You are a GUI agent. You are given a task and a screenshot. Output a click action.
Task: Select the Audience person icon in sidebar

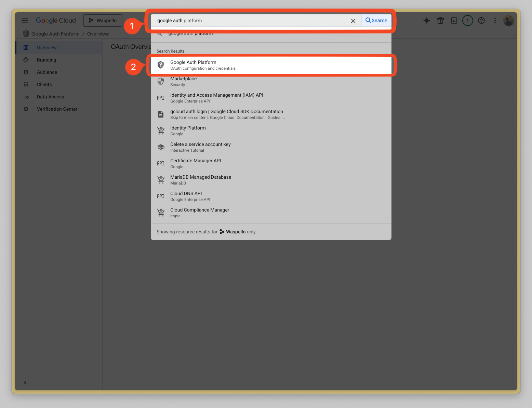[x=26, y=72]
